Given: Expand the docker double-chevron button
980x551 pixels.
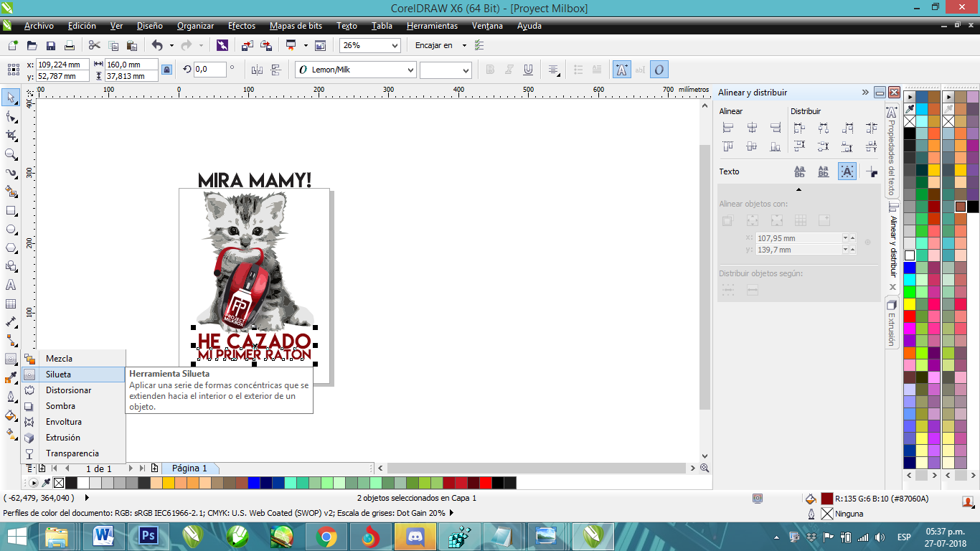Looking at the screenshot, I should coord(865,93).
